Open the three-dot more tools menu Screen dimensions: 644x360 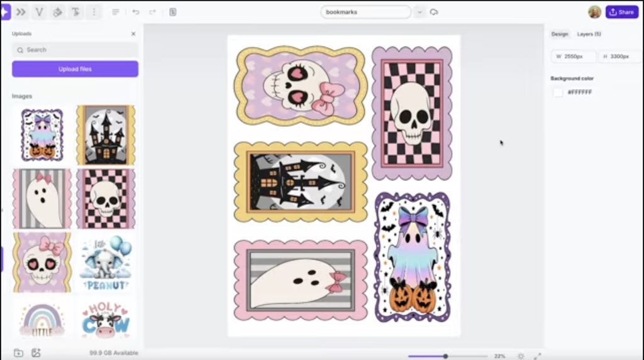[x=94, y=13]
